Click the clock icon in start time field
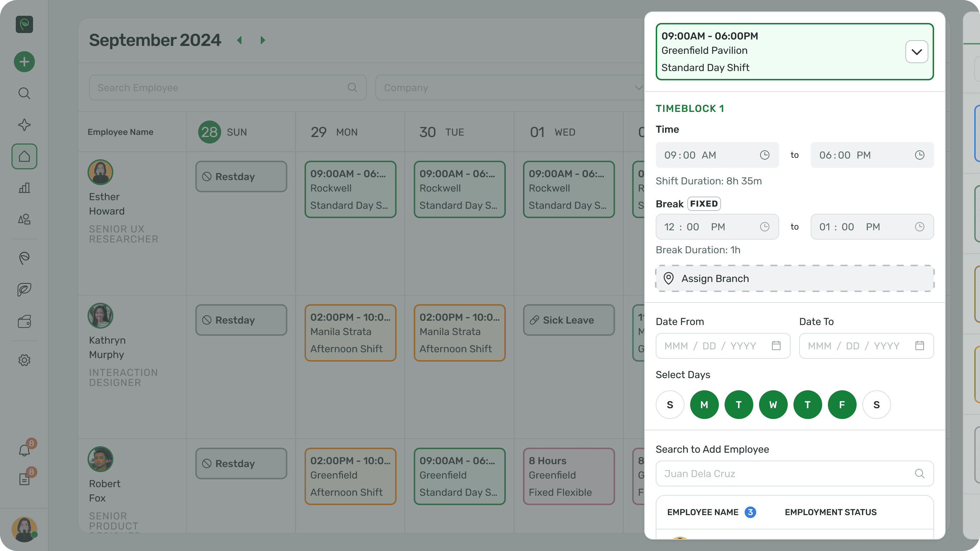Image resolution: width=980 pixels, height=551 pixels. pos(765,155)
